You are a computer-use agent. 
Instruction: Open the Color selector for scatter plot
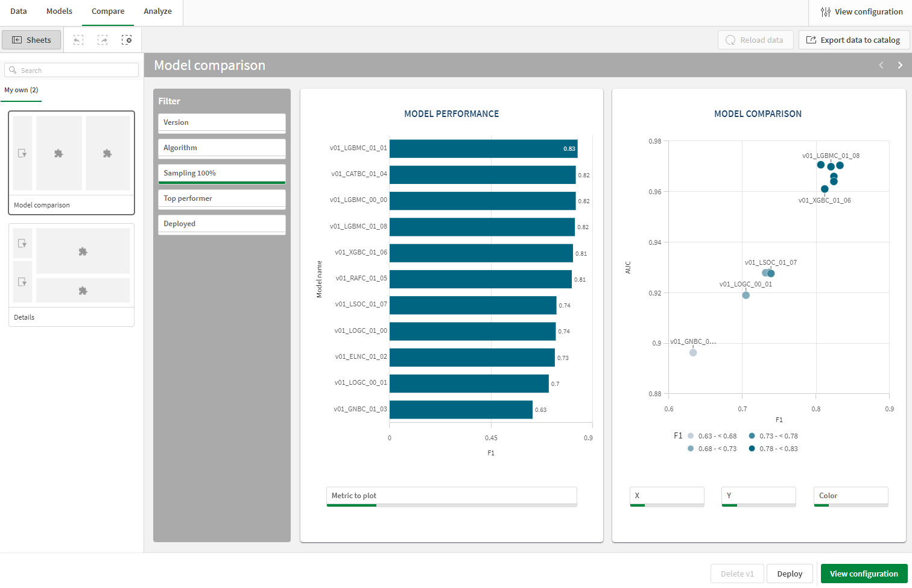click(x=850, y=496)
